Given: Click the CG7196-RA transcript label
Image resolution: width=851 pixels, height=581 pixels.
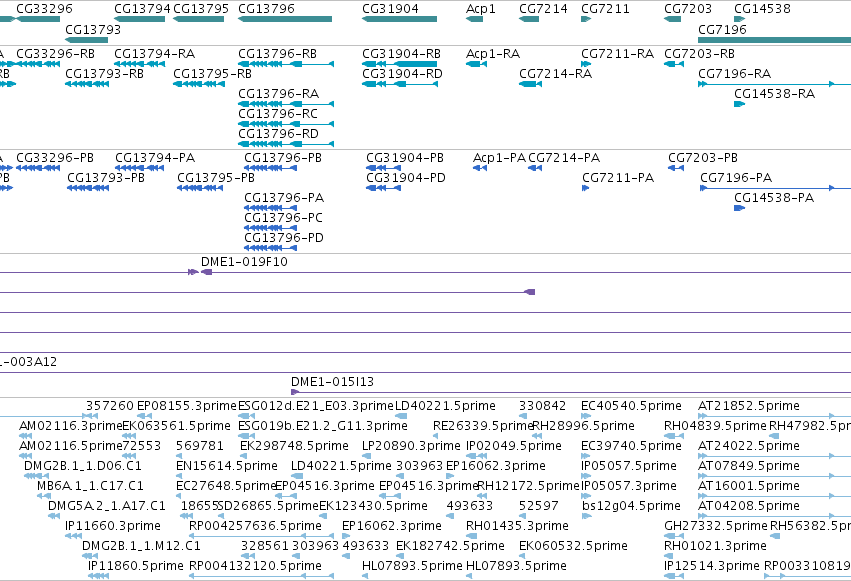Looking at the screenshot, I should pos(734,74).
